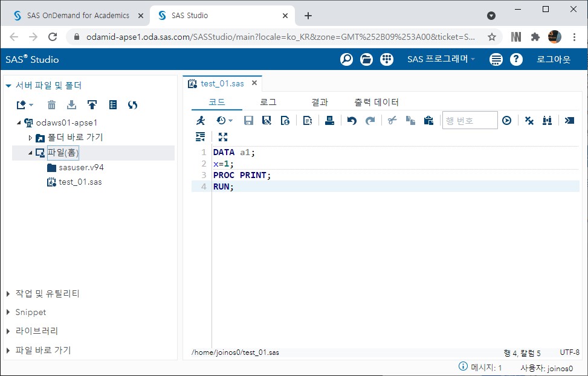588x376 pixels.
Task: Open the New item dropdown in file panel
Action: [25, 105]
